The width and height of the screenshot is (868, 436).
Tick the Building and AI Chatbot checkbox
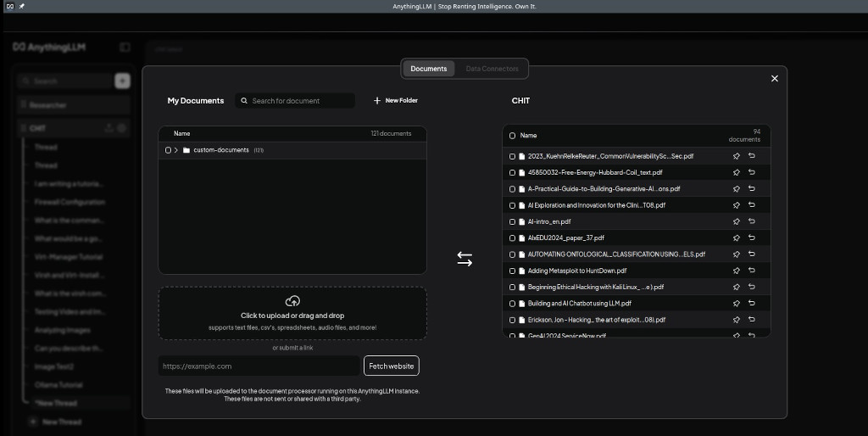tap(512, 305)
